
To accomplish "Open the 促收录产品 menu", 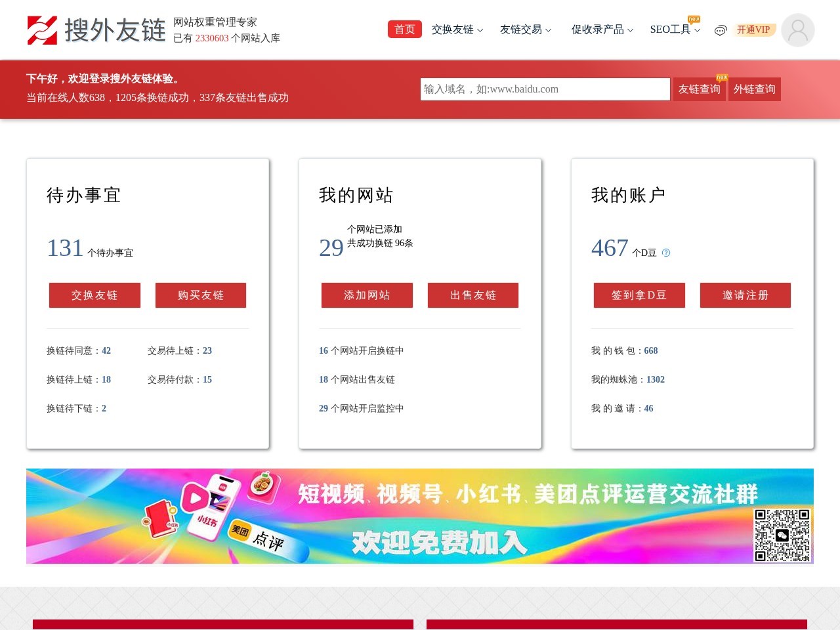I will (x=601, y=30).
